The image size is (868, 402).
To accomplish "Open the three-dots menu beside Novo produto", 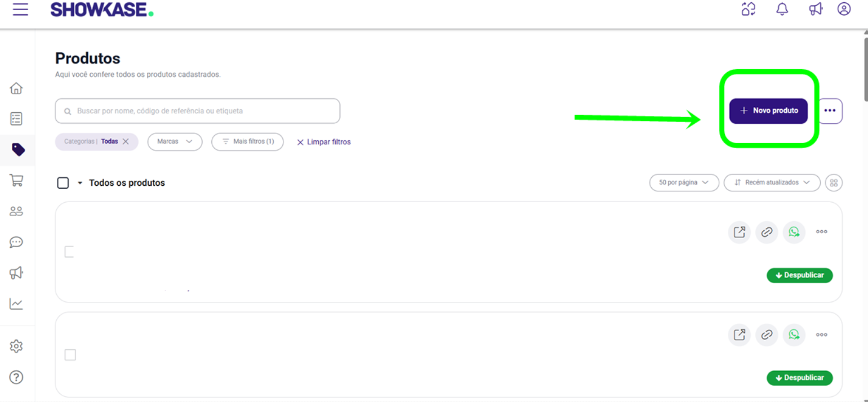I will pos(830,111).
